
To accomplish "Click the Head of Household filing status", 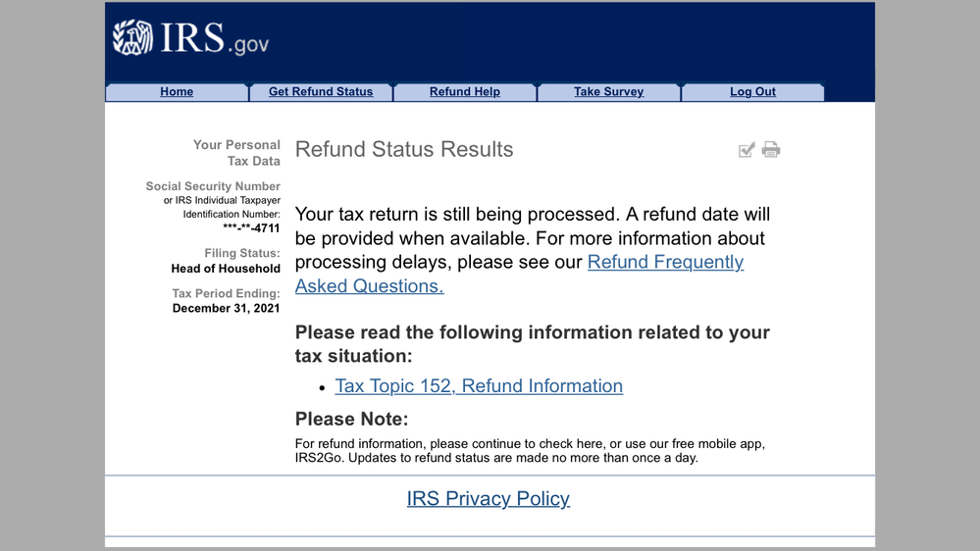I will (226, 269).
